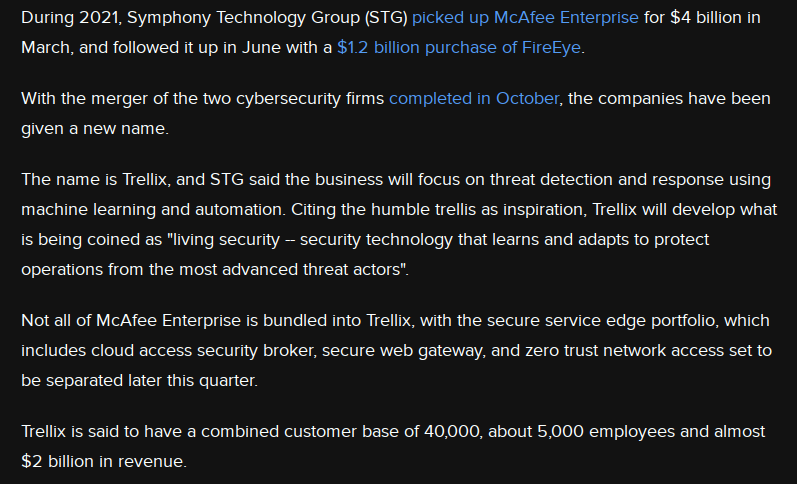Click the '$4 billion' amount in the first paragraph

click(706, 18)
